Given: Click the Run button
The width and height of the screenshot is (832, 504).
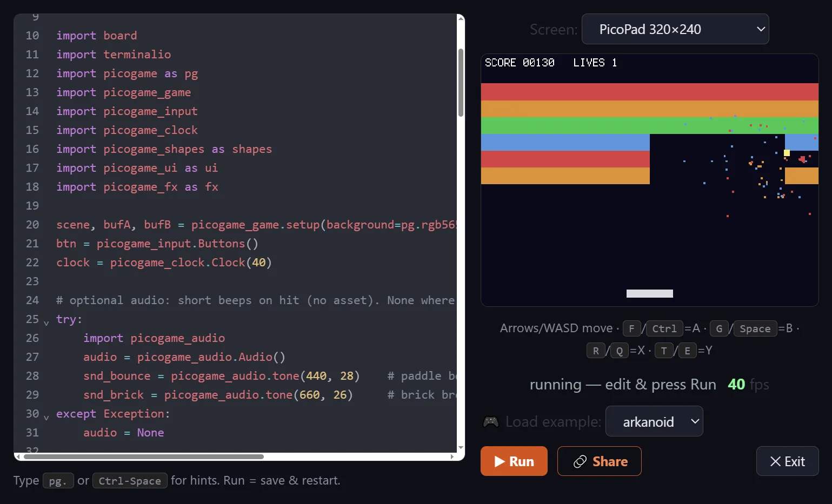Looking at the screenshot, I should [x=514, y=461].
